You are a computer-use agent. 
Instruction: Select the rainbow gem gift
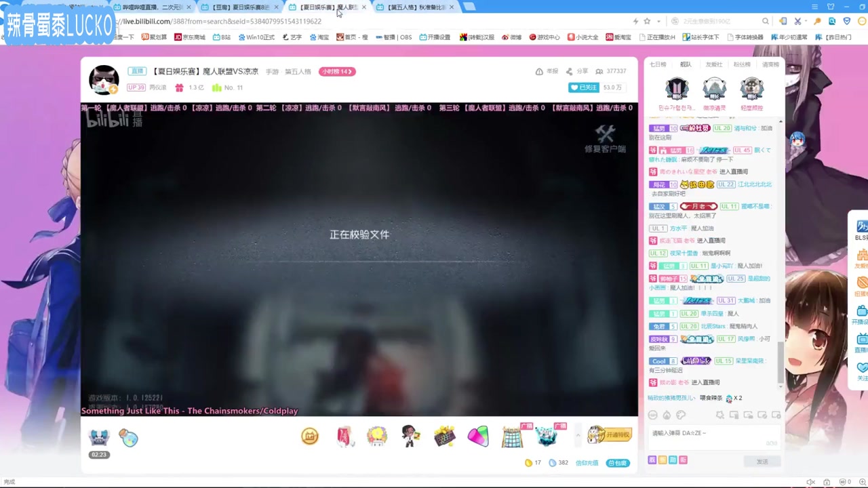pyautogui.click(x=478, y=436)
